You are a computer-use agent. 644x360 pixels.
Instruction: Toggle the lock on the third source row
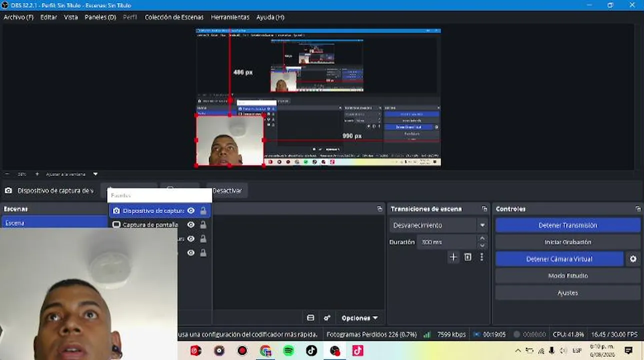point(203,239)
